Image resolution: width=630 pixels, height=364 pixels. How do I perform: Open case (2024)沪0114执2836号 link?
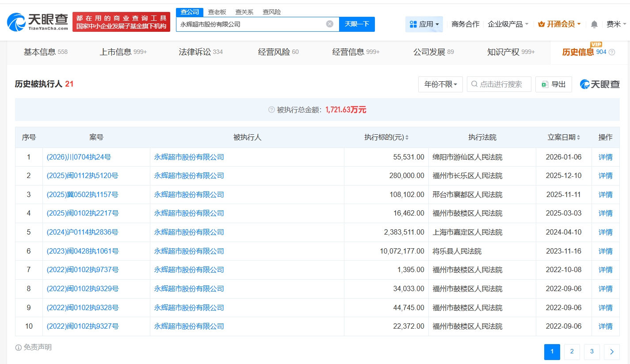[x=83, y=232]
